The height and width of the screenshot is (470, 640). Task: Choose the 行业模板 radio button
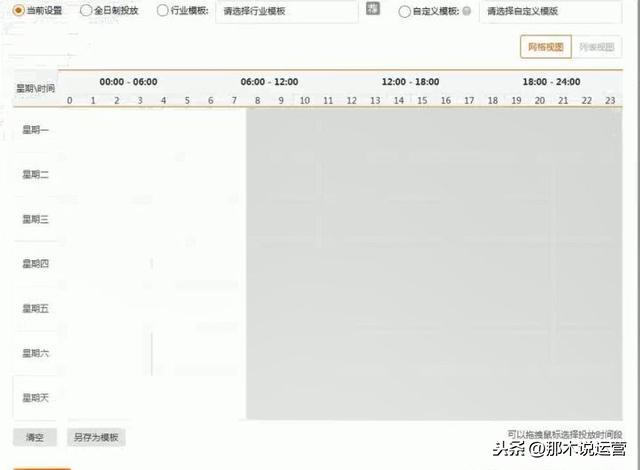(162, 10)
